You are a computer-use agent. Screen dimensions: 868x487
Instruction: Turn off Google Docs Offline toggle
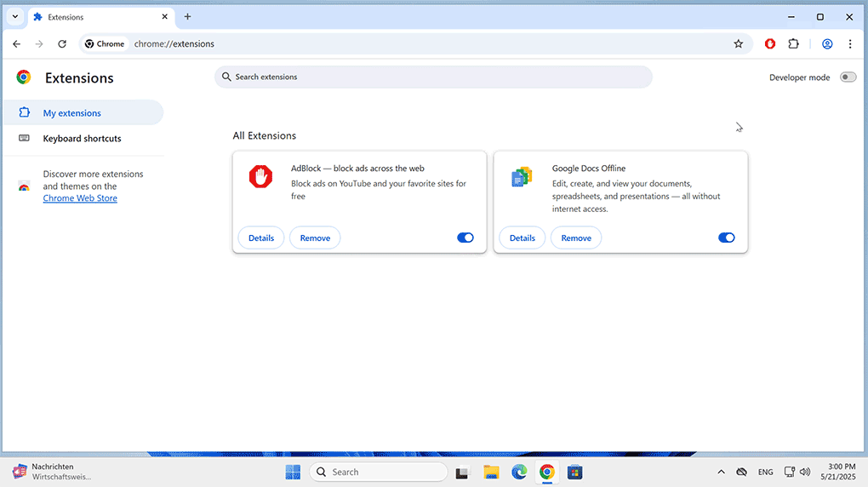(x=726, y=238)
